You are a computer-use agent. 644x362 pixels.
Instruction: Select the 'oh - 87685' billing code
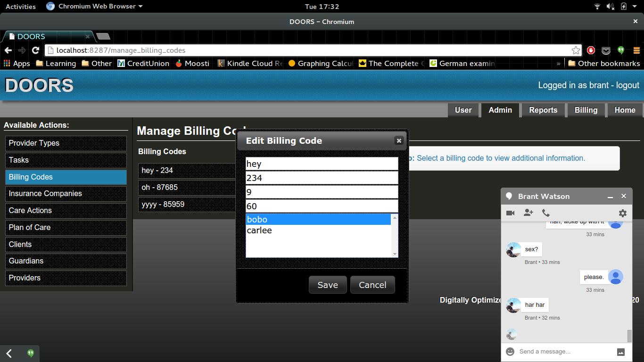187,188
